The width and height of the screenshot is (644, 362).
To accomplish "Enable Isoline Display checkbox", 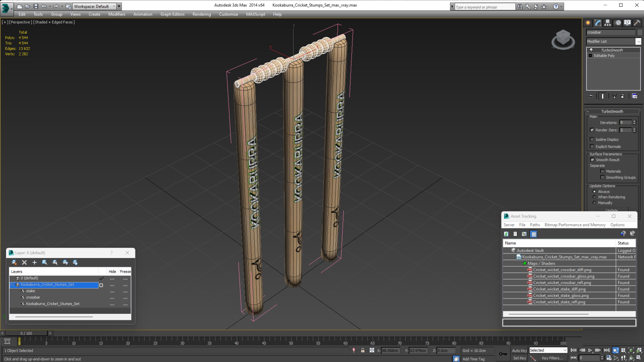I will pos(592,139).
